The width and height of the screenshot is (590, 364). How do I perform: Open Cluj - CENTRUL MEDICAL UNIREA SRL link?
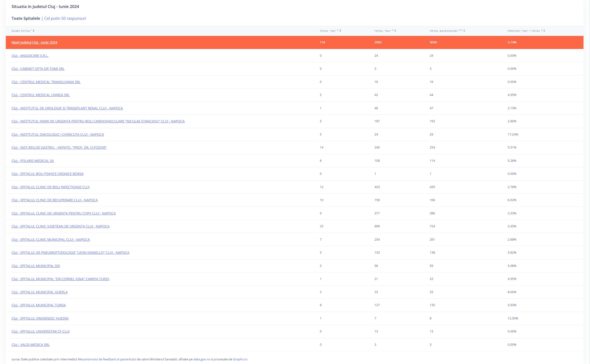click(40, 95)
